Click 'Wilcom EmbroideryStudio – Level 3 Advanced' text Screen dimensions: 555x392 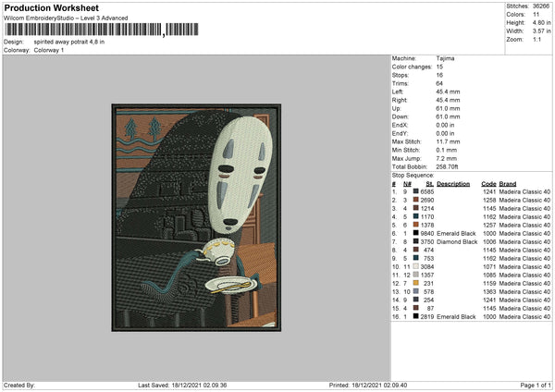pos(66,18)
